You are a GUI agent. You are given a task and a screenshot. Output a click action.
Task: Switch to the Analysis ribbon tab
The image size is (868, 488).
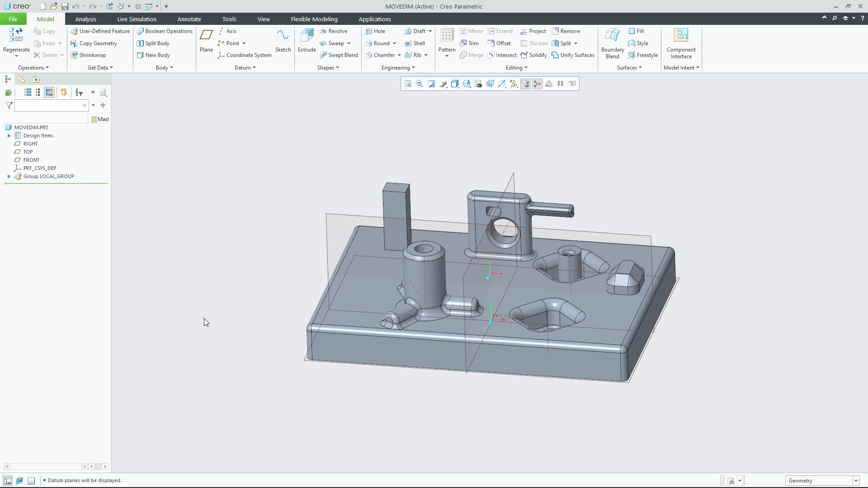click(x=85, y=19)
